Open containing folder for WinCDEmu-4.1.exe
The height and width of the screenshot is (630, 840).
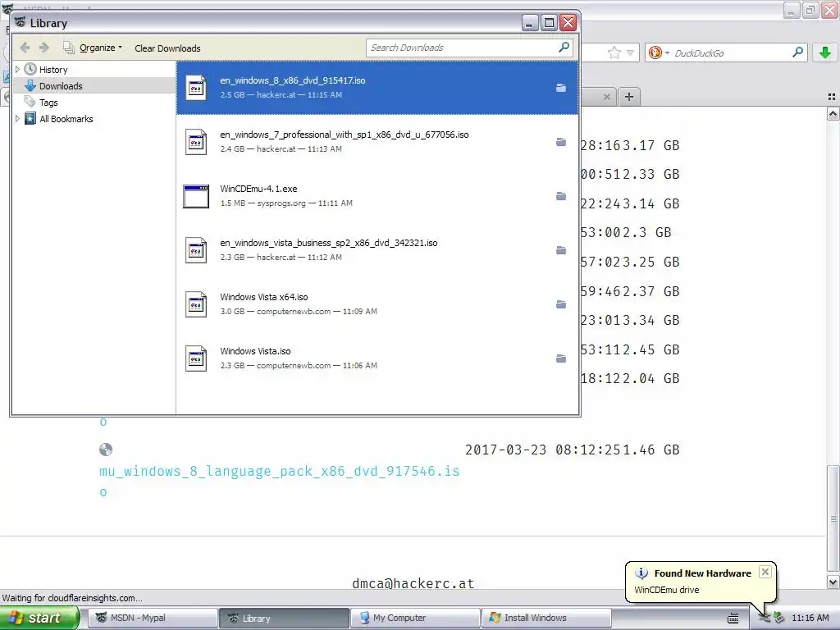(561, 196)
